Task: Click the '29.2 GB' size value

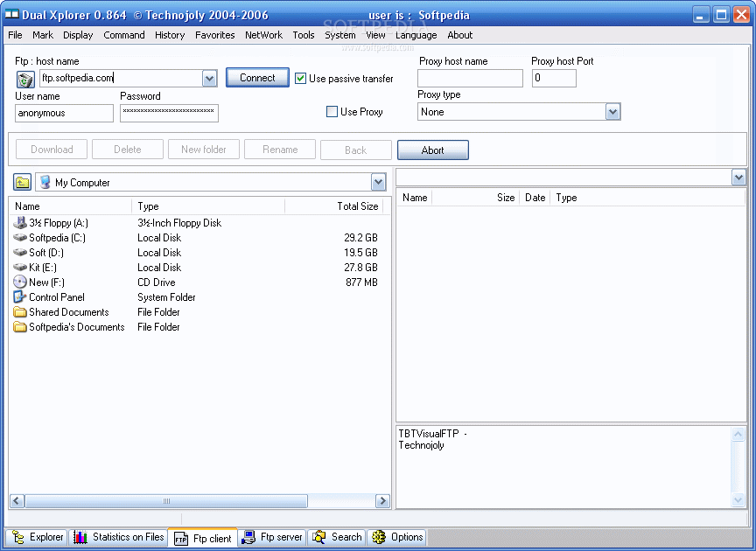Action: click(360, 238)
